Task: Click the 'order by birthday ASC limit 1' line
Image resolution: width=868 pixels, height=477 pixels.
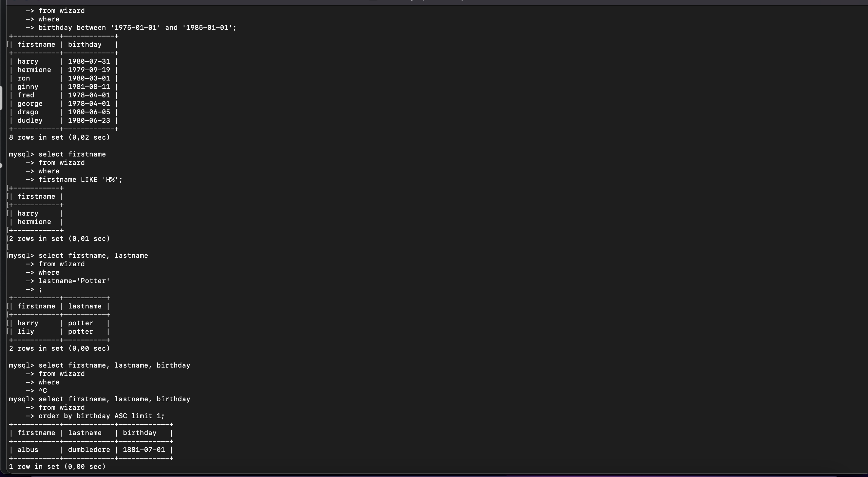Action: pyautogui.click(x=102, y=416)
